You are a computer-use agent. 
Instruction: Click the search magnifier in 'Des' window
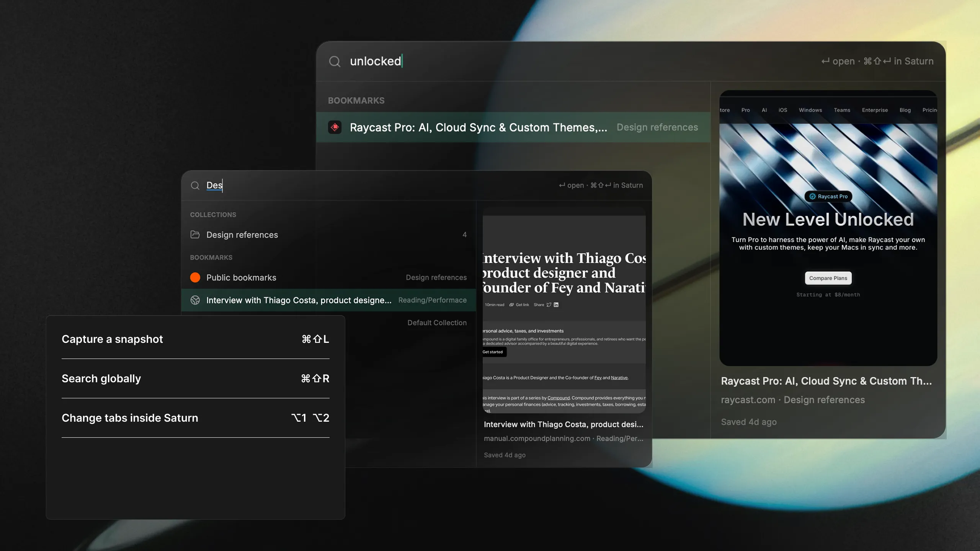[195, 186]
